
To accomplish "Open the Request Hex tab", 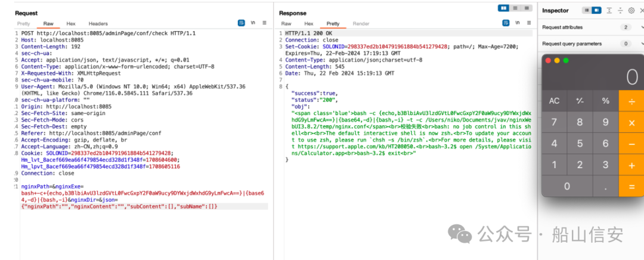I will tap(71, 24).
